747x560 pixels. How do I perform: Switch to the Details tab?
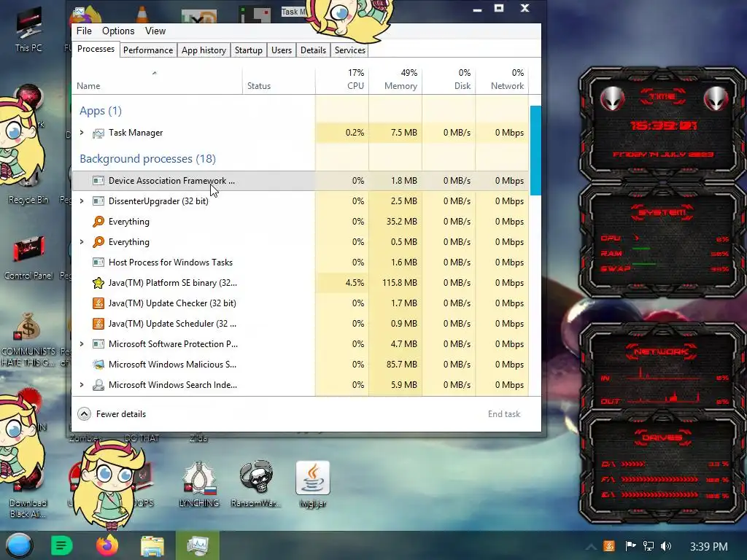314,50
